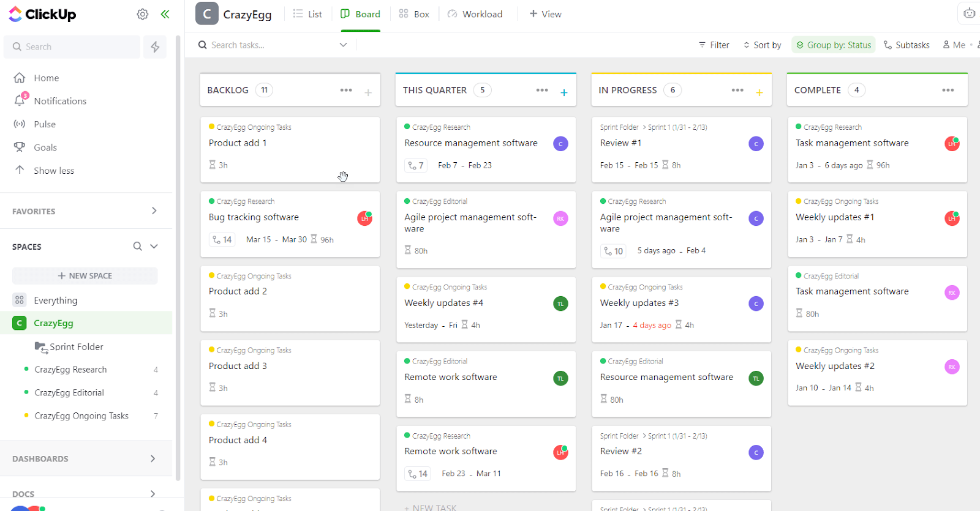Open the Everything grid icon
980x511 pixels.
point(20,300)
